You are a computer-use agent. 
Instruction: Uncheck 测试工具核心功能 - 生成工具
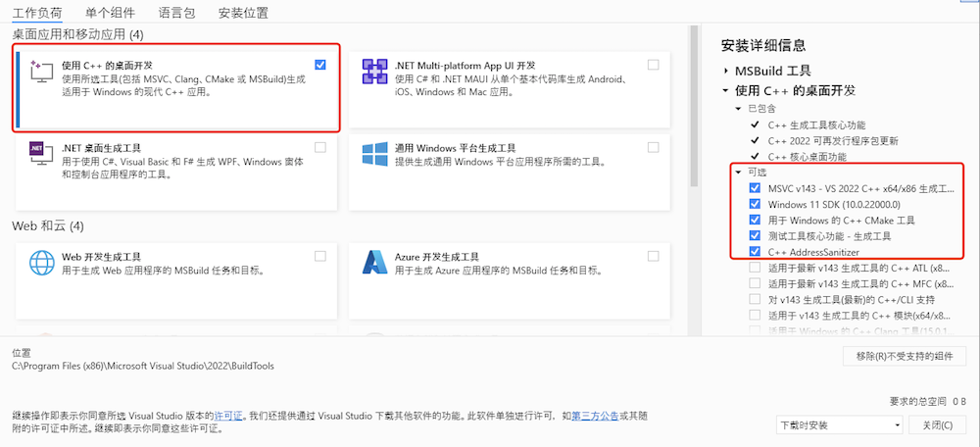coord(755,236)
